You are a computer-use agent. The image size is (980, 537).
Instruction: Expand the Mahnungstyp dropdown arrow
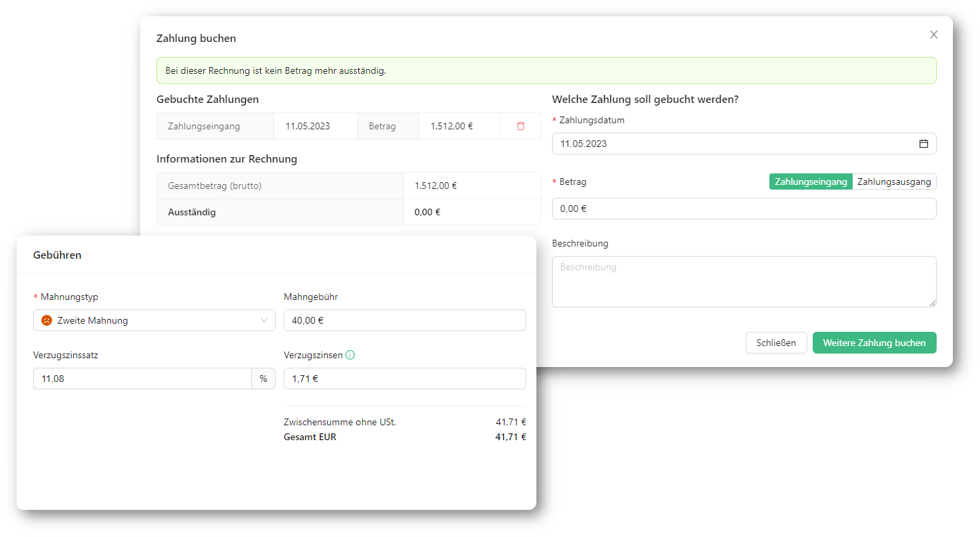(x=264, y=320)
